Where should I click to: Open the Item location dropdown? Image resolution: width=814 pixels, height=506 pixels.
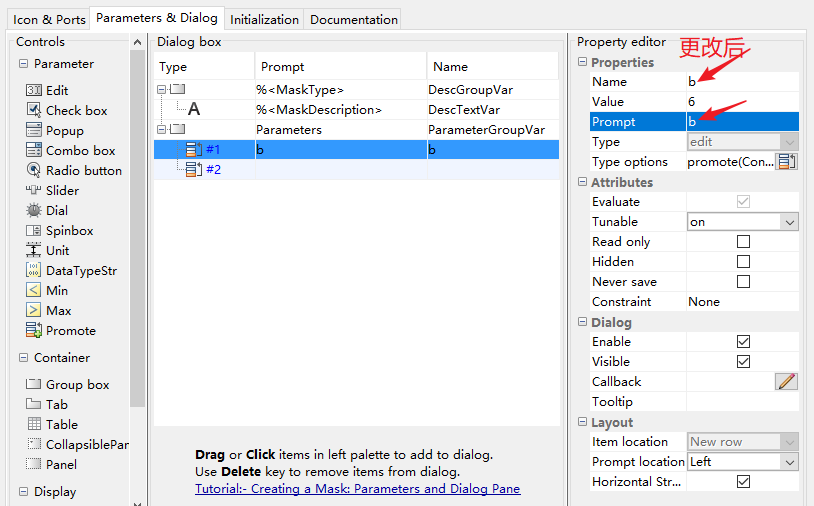742,442
